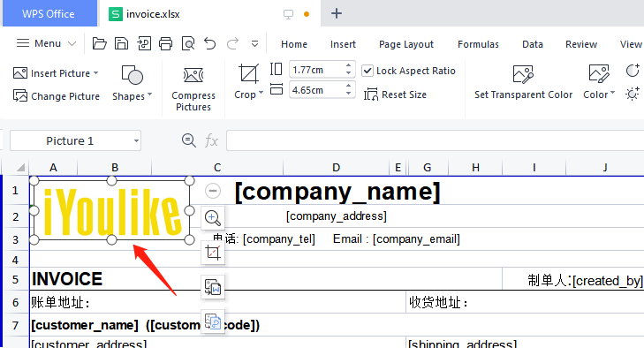
Task: Toggle the Lock Aspect Ratio checkbox
Action: (x=367, y=71)
